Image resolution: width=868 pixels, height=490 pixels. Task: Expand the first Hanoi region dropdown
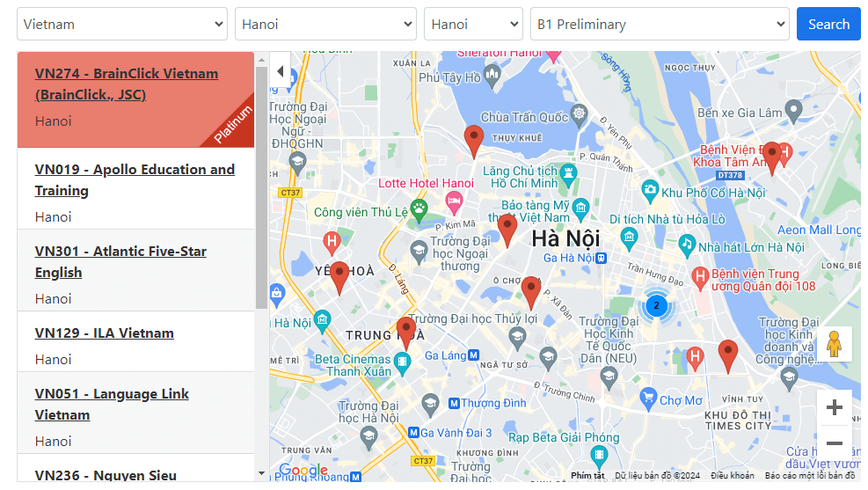click(325, 25)
